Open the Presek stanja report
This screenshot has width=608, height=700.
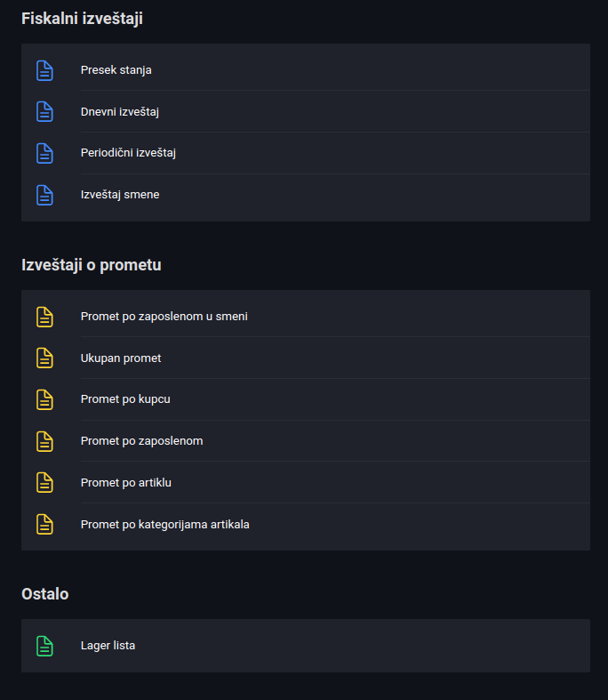point(306,70)
